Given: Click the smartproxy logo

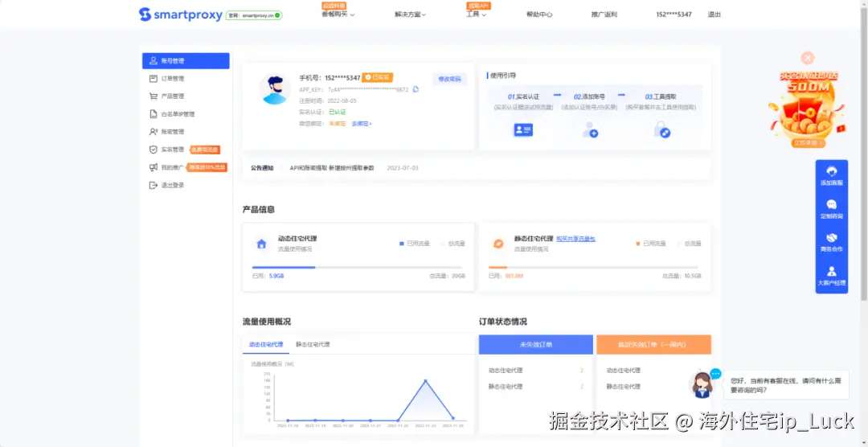Looking at the screenshot, I should click(181, 14).
